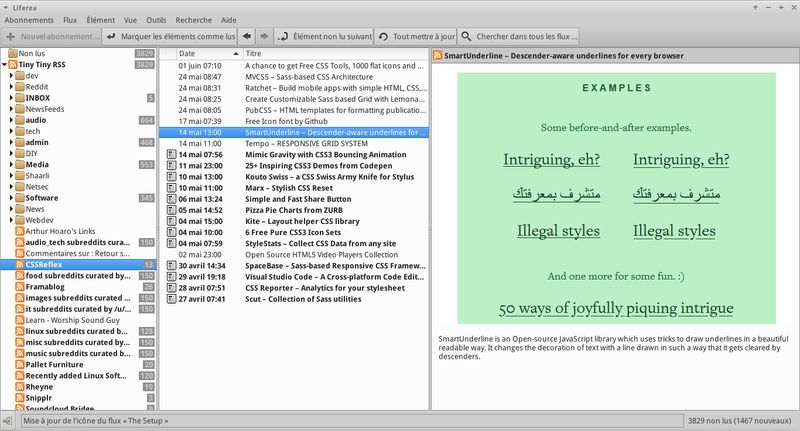Screen dimensions: 800x431
Task: Click the unread icon of Pizza Pie Charts item
Action: tap(171, 210)
